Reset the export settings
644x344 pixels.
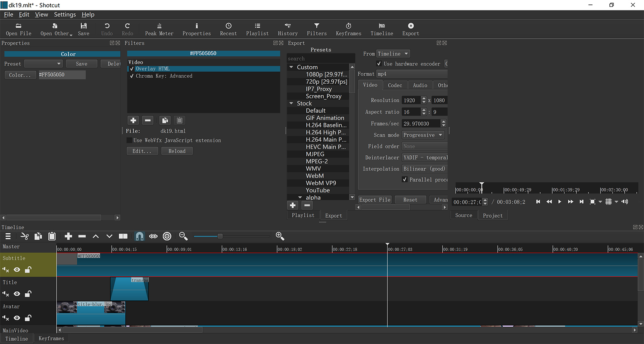410,200
